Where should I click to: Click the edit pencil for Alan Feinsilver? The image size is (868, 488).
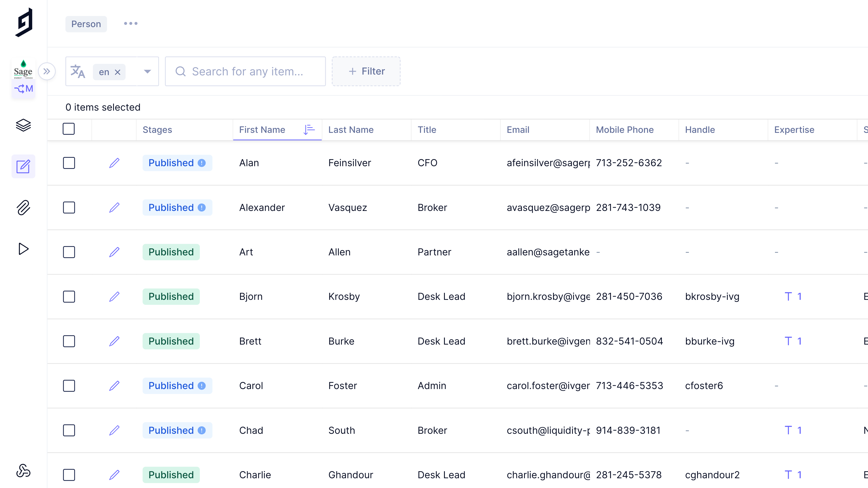[114, 163]
